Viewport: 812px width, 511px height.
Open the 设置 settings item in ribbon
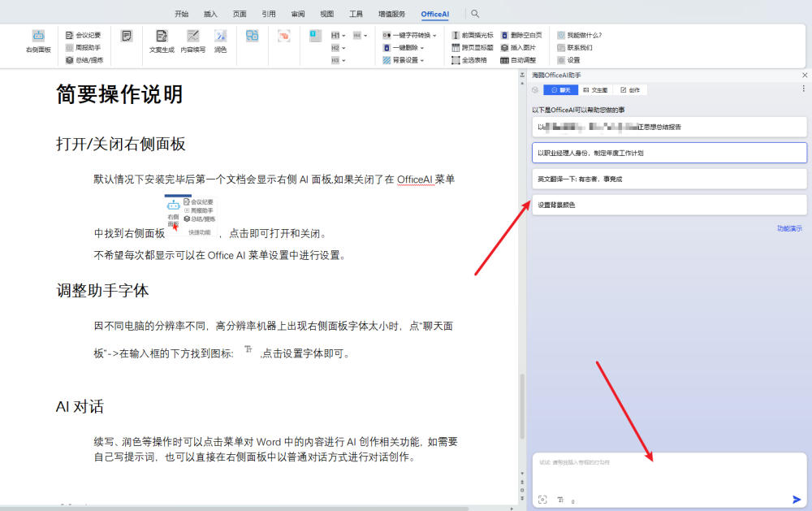pyautogui.click(x=568, y=60)
